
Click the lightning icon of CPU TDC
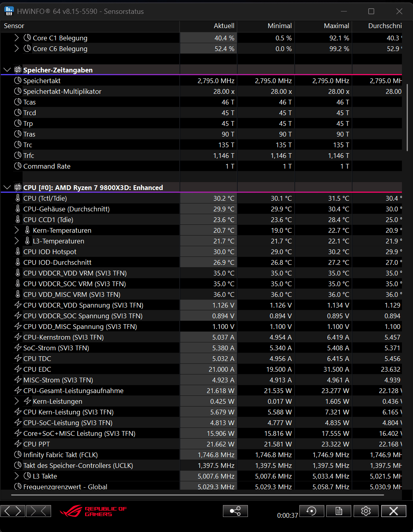(x=18, y=358)
